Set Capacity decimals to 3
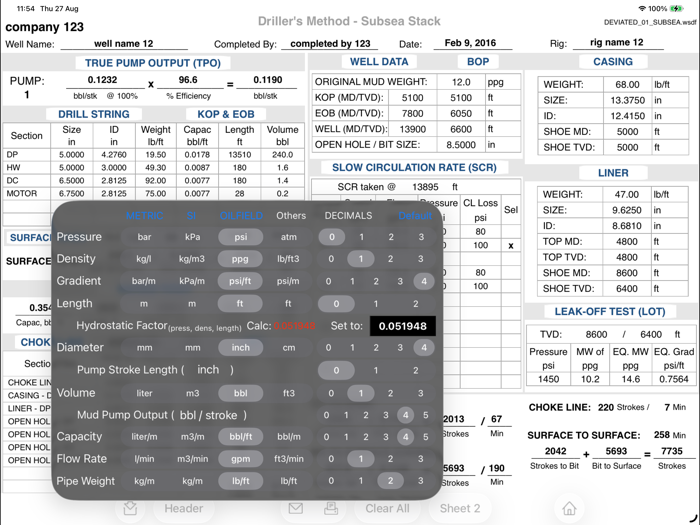 tap(386, 437)
